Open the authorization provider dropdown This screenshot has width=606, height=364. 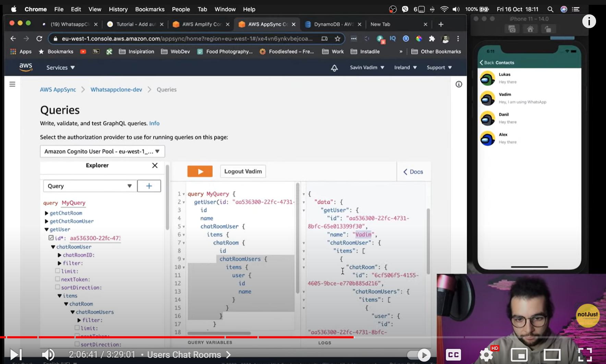(x=102, y=151)
